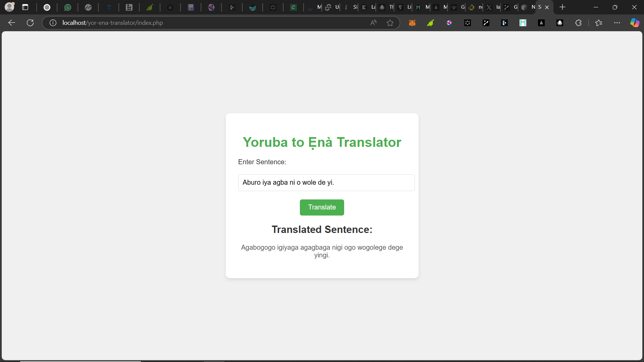Open the tab actions menu button
Screen dimensions: 644x362
click(25, 7)
